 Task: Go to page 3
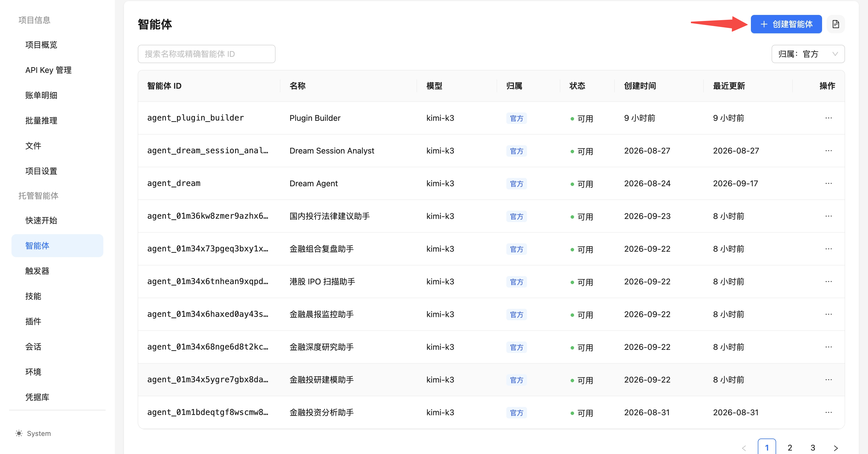tap(812, 448)
